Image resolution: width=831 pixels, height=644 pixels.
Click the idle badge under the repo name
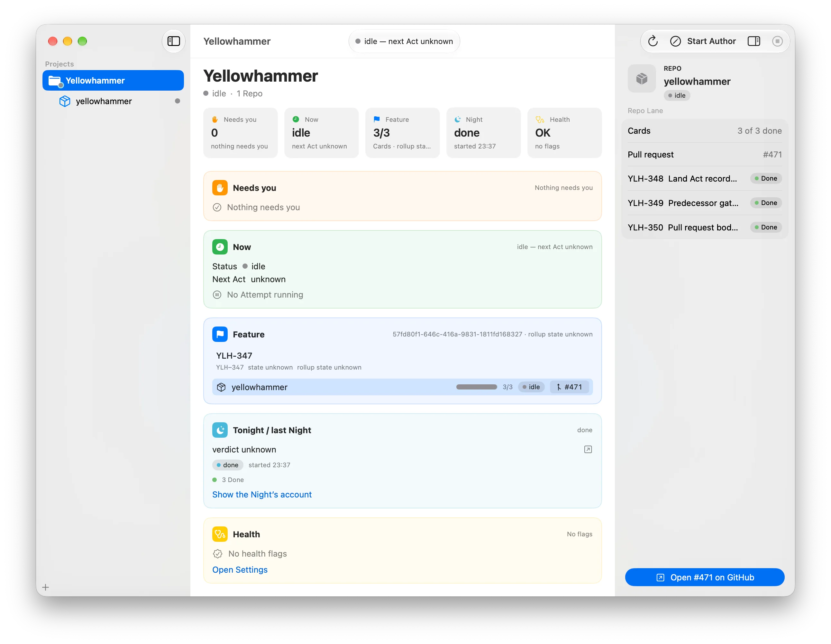(677, 95)
